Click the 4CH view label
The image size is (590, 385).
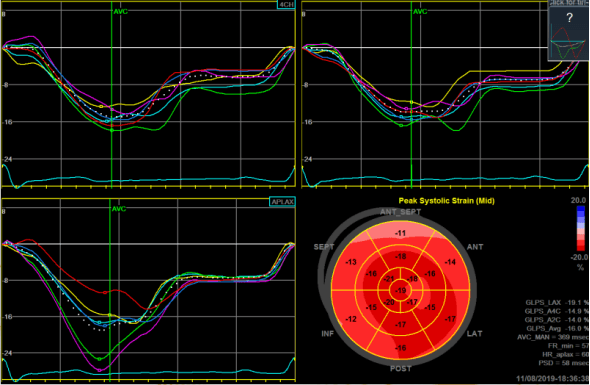pos(286,5)
